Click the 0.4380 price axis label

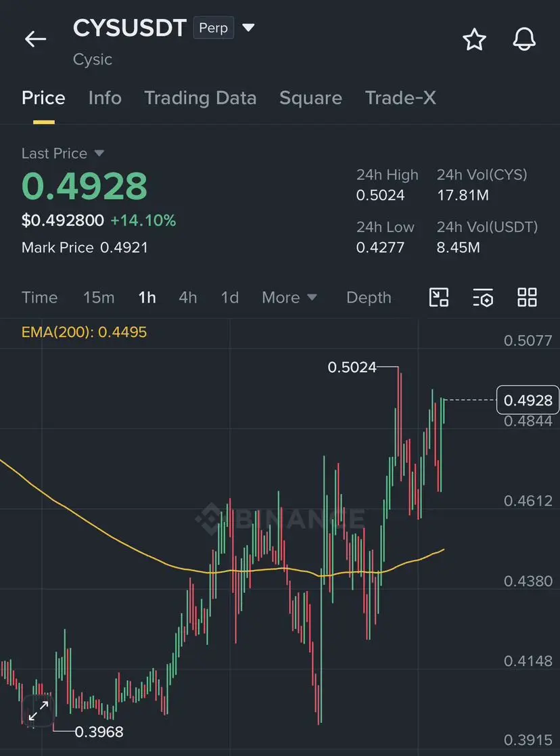(x=528, y=581)
